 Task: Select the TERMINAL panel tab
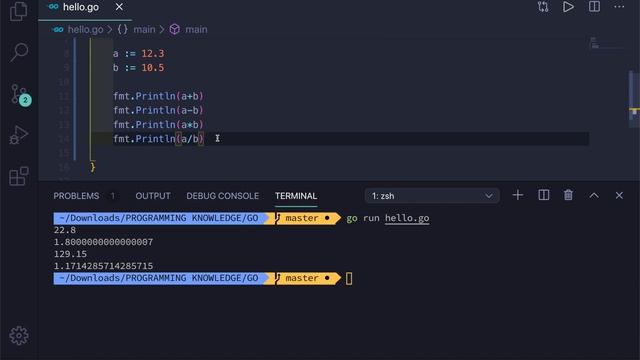point(296,196)
